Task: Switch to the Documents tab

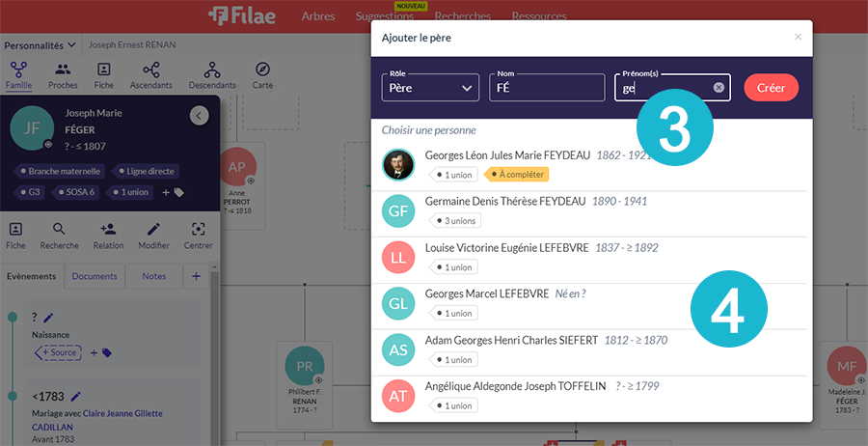Action: click(95, 276)
